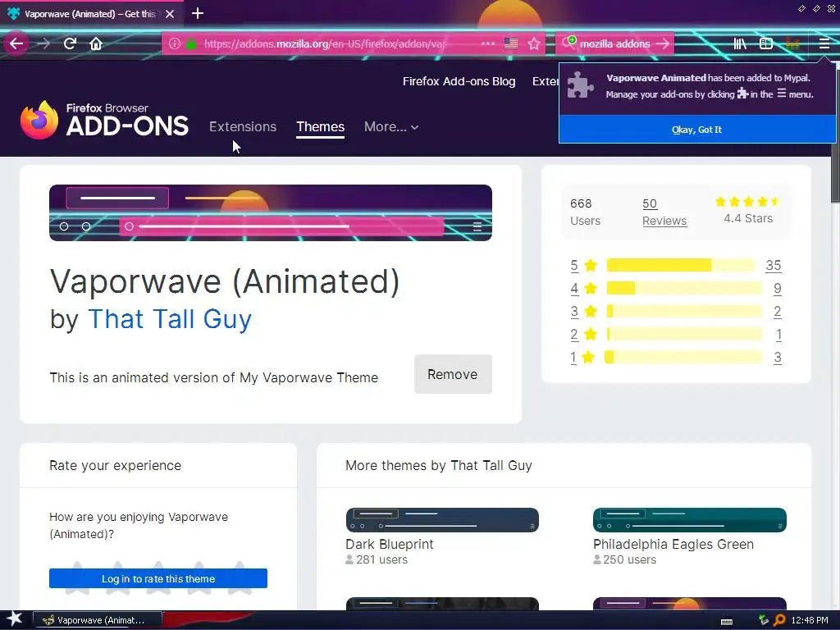Toggle the sidebar view icon
The image size is (840, 630).
coord(765,43)
